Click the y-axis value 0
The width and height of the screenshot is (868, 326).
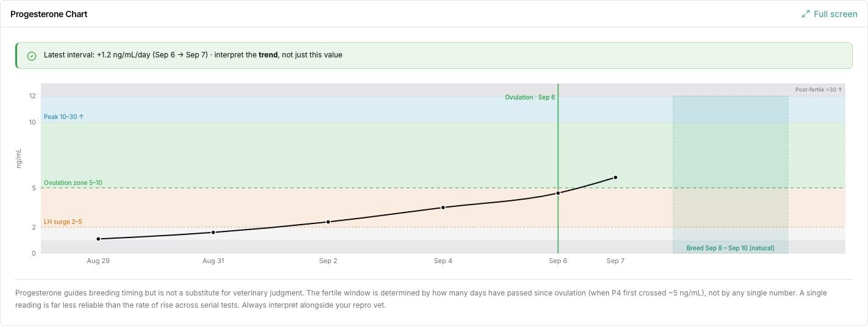[34, 253]
